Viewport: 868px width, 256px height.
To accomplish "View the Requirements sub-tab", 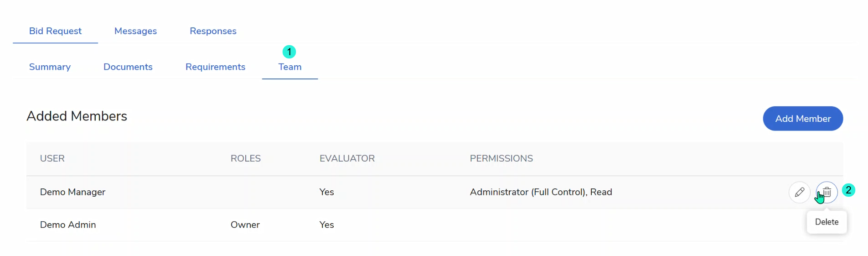I will (x=215, y=67).
